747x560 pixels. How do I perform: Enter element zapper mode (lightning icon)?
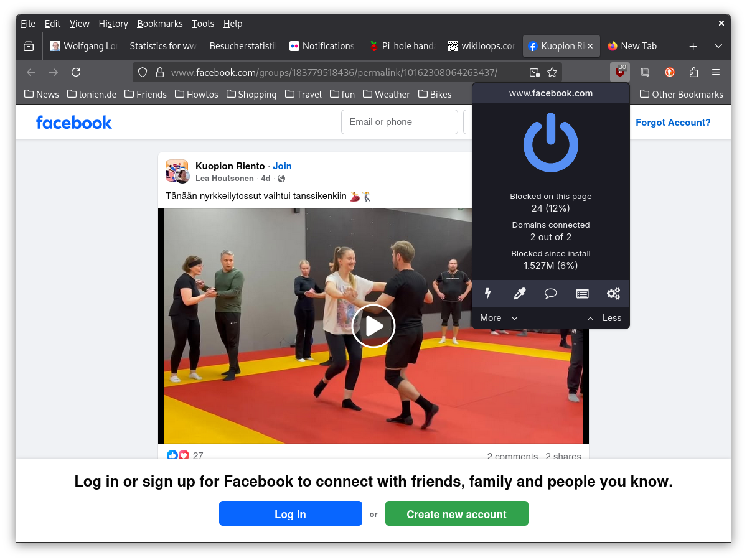click(x=488, y=294)
